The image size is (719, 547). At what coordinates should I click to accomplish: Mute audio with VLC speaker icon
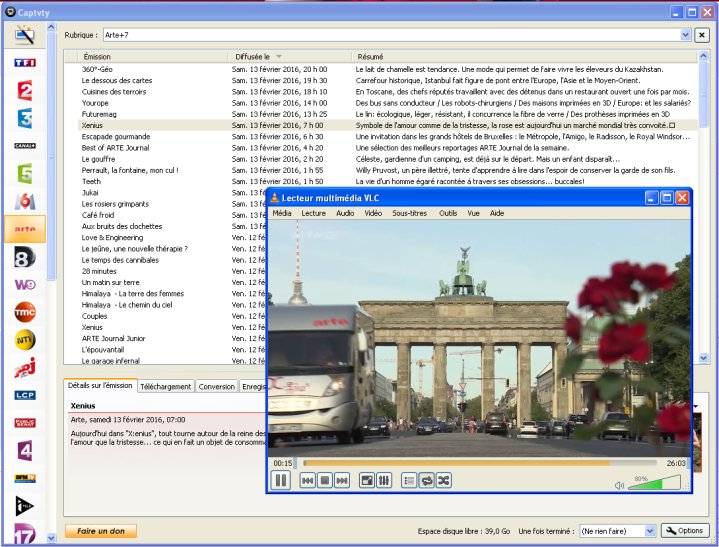(x=619, y=485)
